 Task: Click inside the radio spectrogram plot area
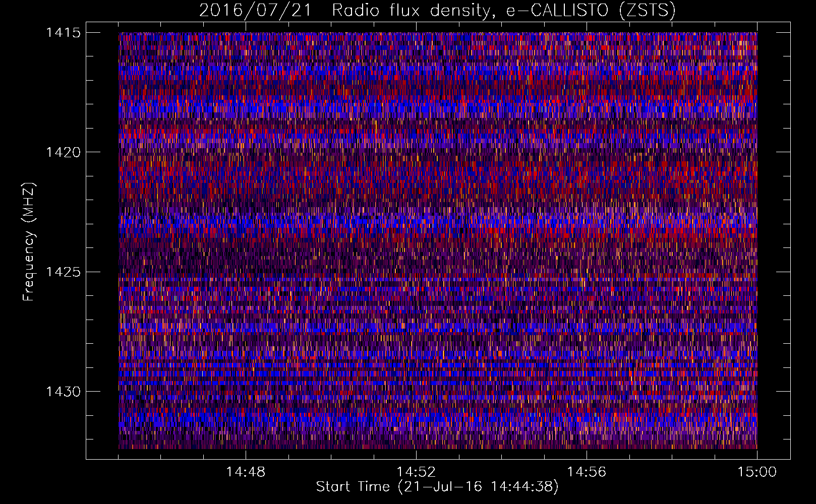pyautogui.click(x=438, y=240)
